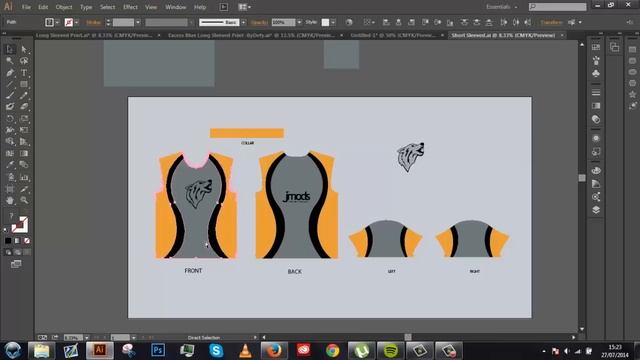
Task: Select the Selection tool (black arrow)
Action: pos(10,49)
